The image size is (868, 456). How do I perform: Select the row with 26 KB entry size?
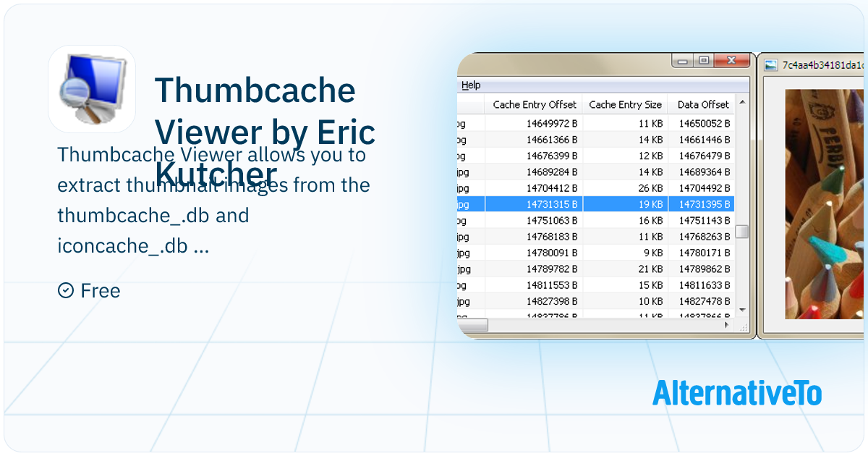point(625,188)
